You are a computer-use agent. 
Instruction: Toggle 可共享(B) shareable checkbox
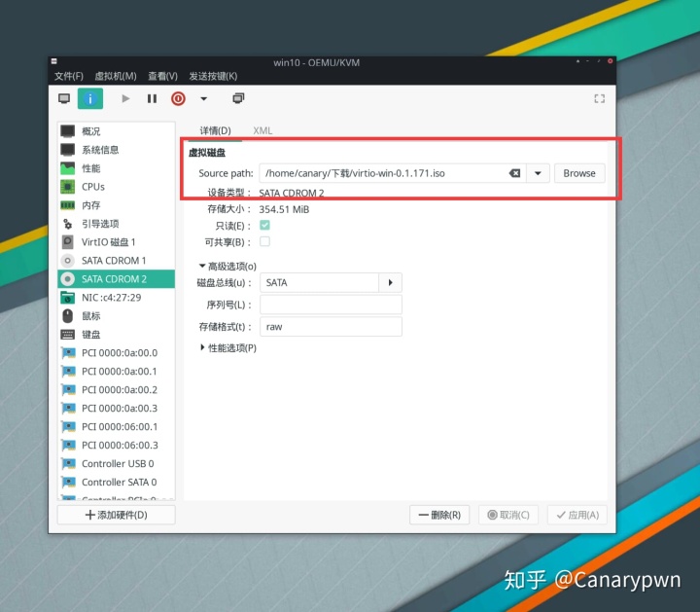point(264,241)
